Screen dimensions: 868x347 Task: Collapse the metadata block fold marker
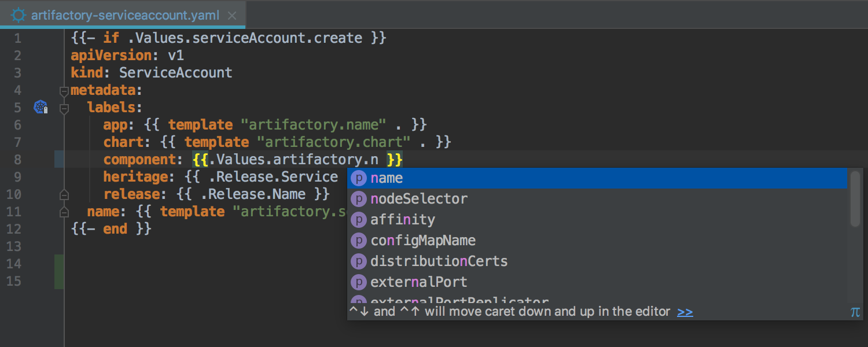click(x=64, y=91)
